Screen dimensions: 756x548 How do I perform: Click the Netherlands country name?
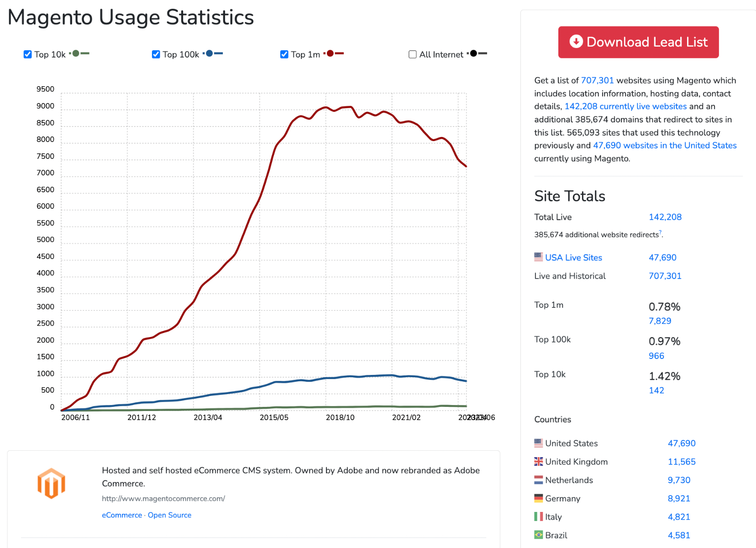coord(569,480)
